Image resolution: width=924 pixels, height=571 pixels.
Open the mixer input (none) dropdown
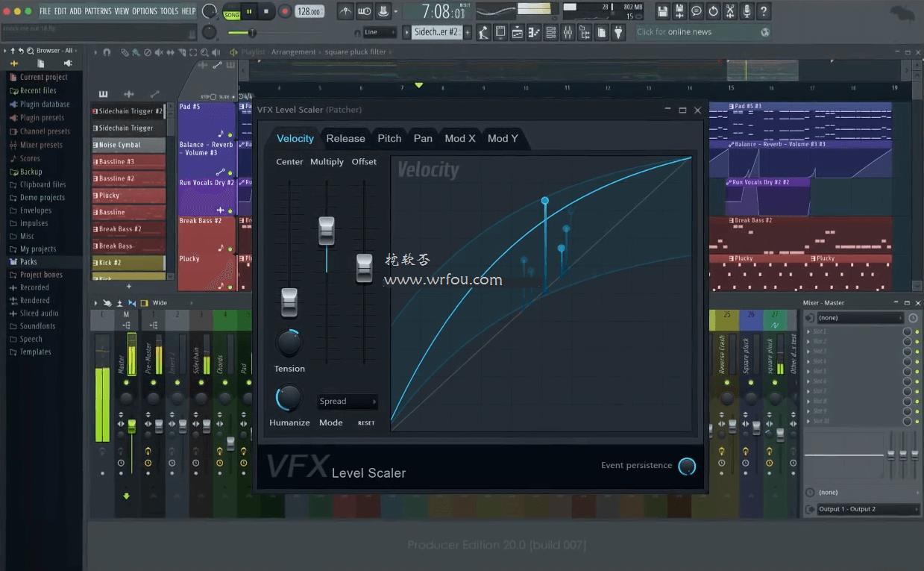(x=861, y=318)
